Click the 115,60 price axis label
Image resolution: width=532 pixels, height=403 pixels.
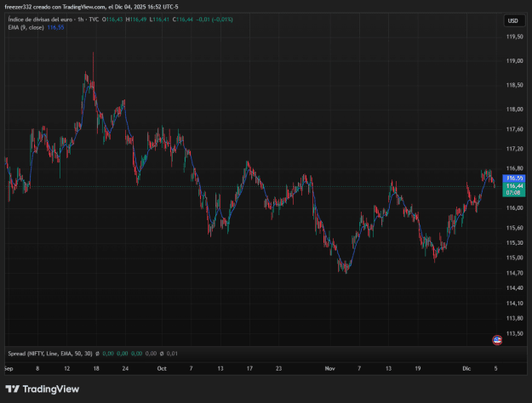(514, 228)
